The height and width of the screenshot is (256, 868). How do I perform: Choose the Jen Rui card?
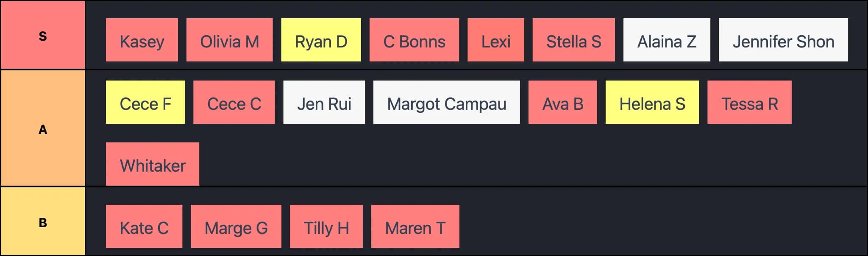(x=324, y=103)
